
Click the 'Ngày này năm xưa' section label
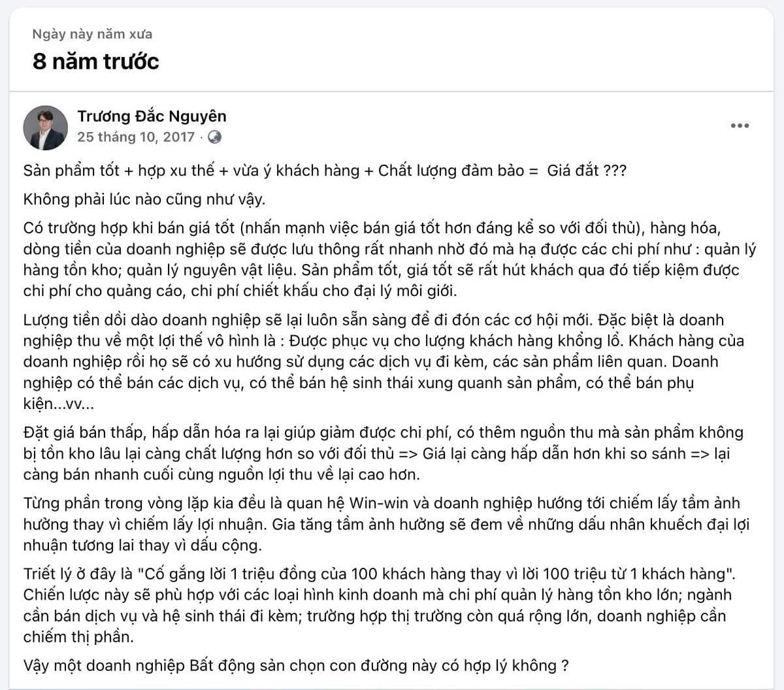click(x=91, y=35)
